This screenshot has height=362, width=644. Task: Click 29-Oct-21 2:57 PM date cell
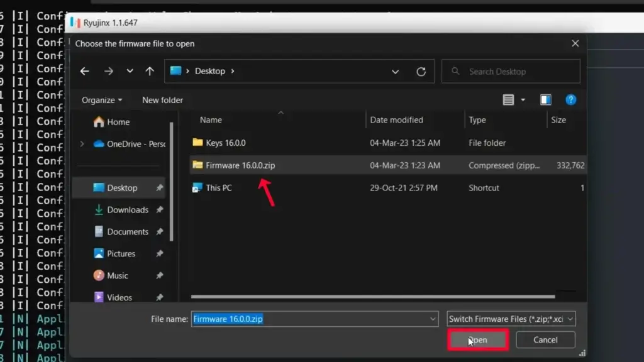[404, 187]
